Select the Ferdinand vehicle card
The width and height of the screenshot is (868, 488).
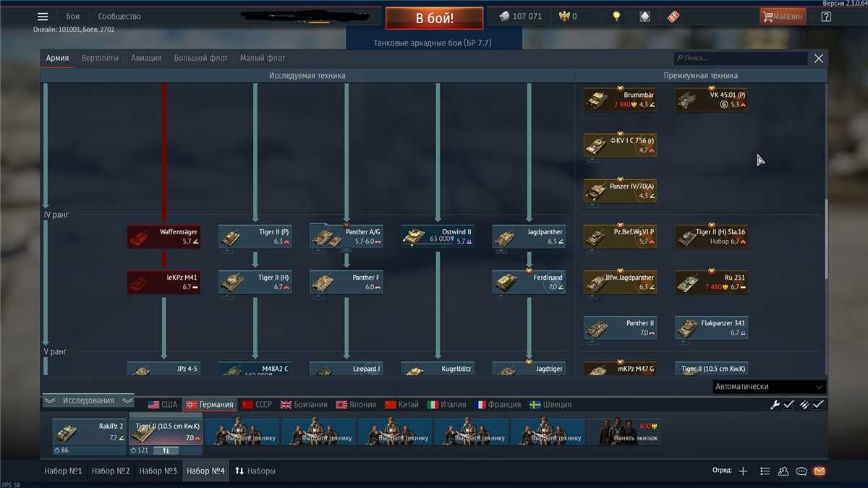click(529, 282)
